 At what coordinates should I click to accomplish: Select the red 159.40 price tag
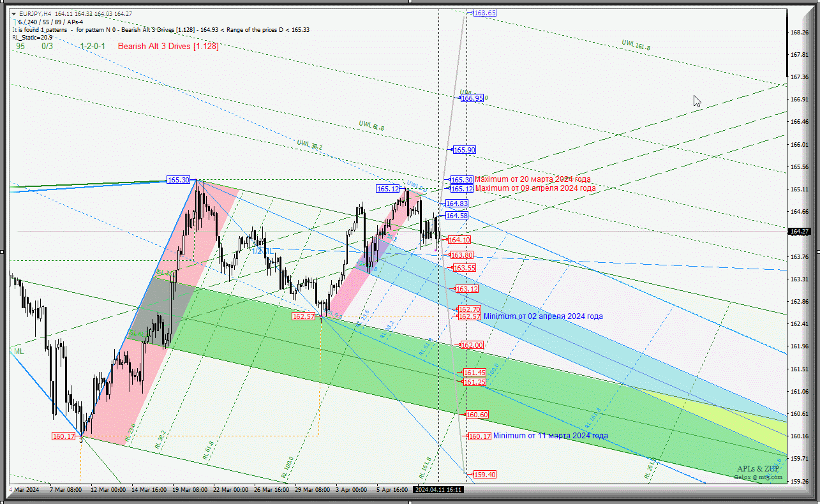click(x=484, y=475)
